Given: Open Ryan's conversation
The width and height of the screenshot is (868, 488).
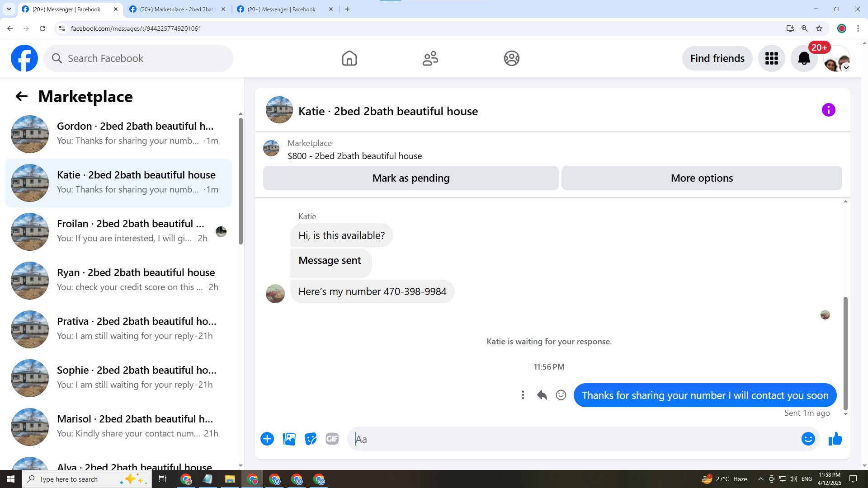Looking at the screenshot, I should (x=118, y=280).
